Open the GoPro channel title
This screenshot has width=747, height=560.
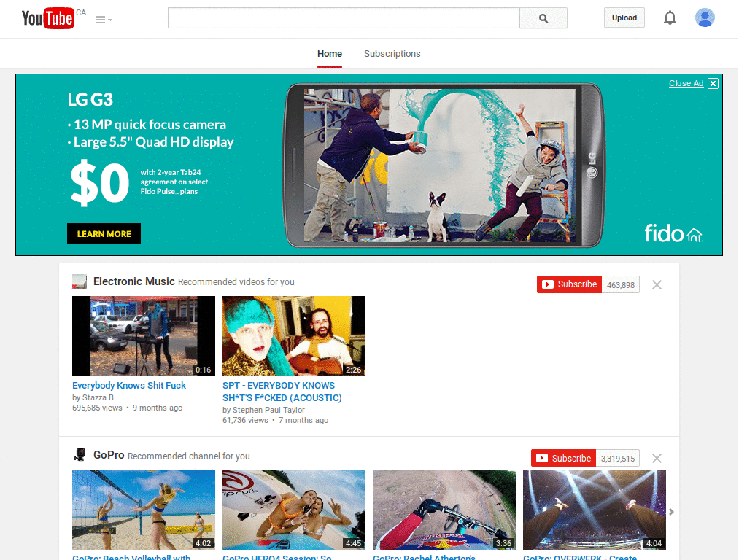pos(109,455)
